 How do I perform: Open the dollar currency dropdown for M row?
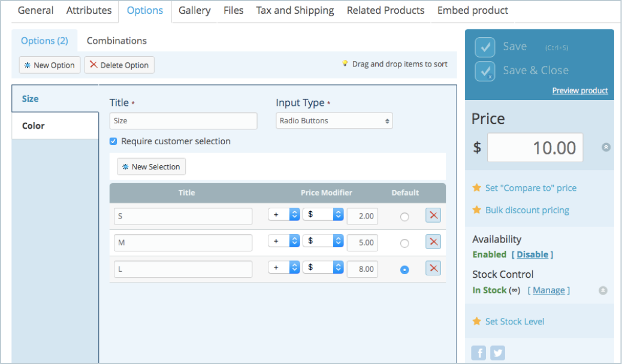click(324, 241)
